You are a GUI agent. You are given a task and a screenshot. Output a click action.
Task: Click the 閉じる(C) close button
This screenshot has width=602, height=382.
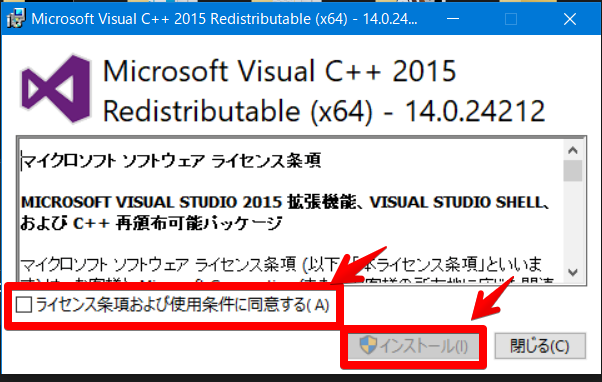540,346
